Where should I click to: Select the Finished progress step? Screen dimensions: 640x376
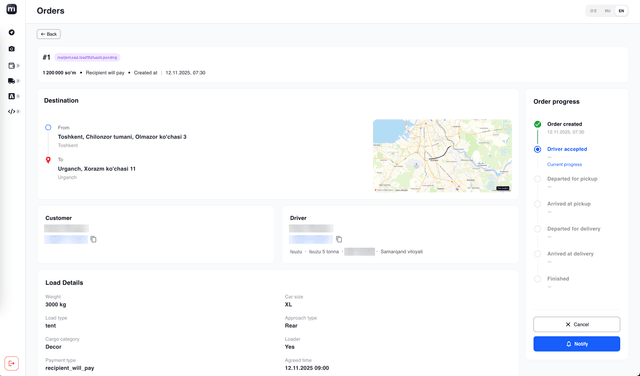(x=558, y=278)
